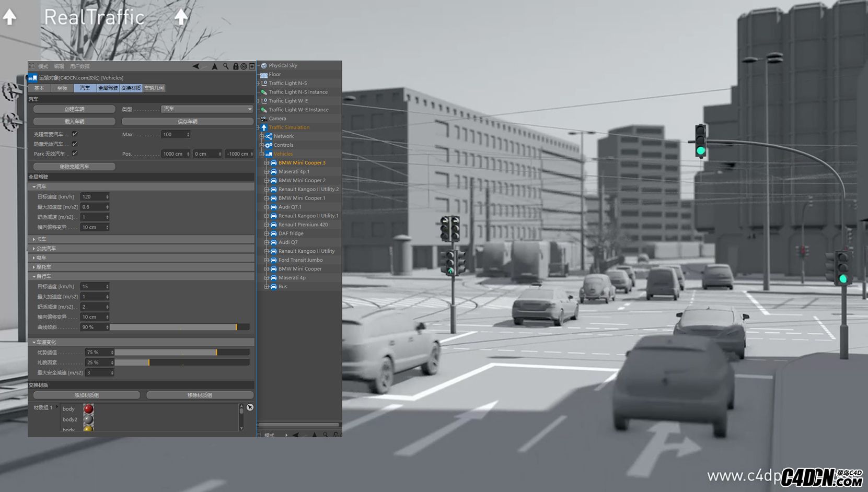Click the 礼貌因素 percentage slider
The width and height of the screenshot is (868, 492).
coord(182,362)
